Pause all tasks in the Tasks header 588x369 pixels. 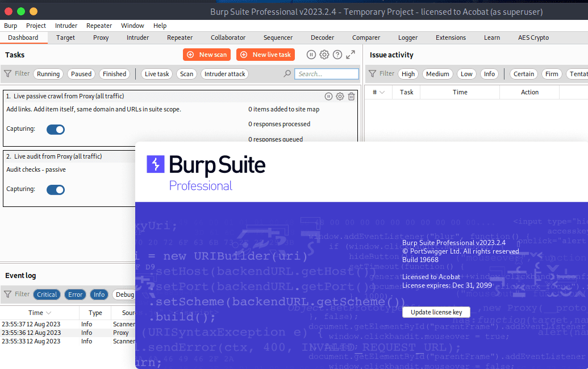point(311,55)
